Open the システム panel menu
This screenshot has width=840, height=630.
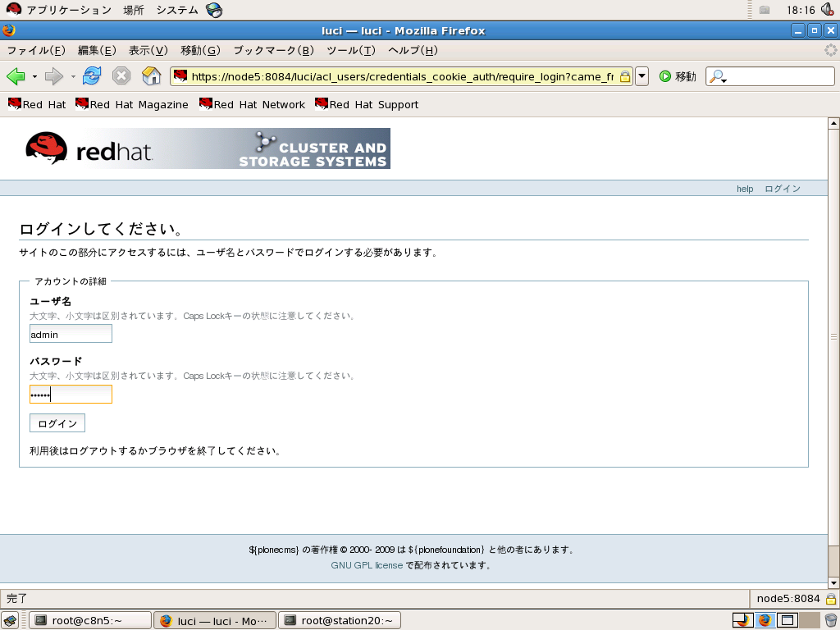[x=177, y=10]
